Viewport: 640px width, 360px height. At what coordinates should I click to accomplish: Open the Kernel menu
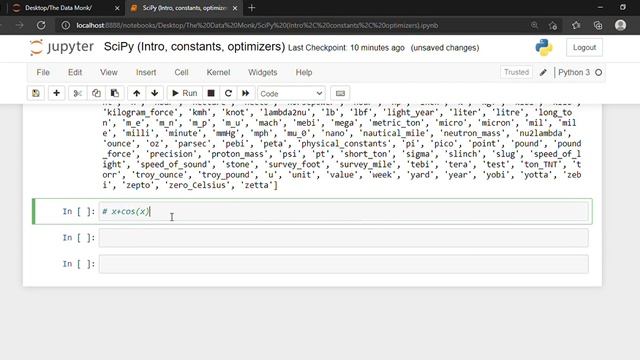pyautogui.click(x=218, y=72)
